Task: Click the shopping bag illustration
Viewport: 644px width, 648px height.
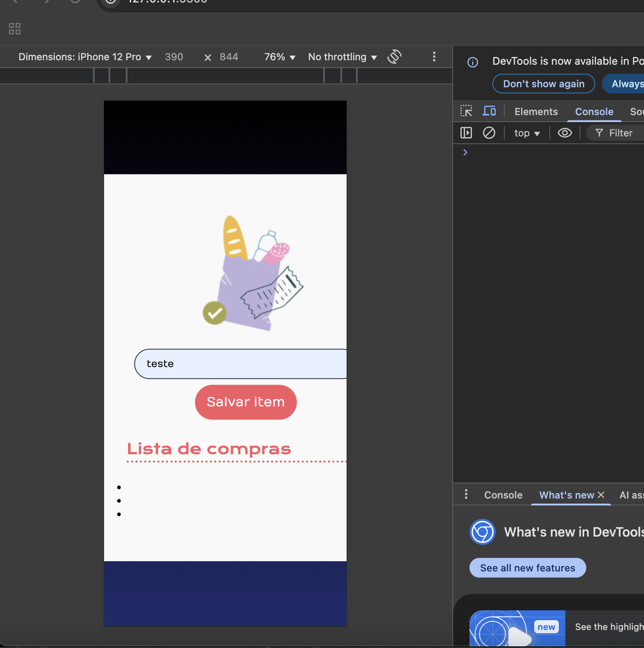Action: (253, 273)
